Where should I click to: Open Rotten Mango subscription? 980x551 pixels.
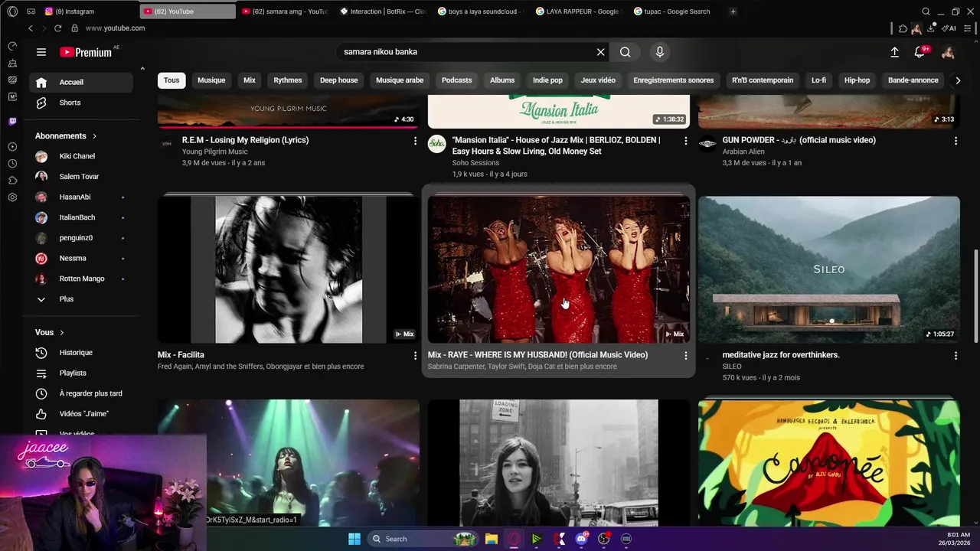[x=81, y=279]
